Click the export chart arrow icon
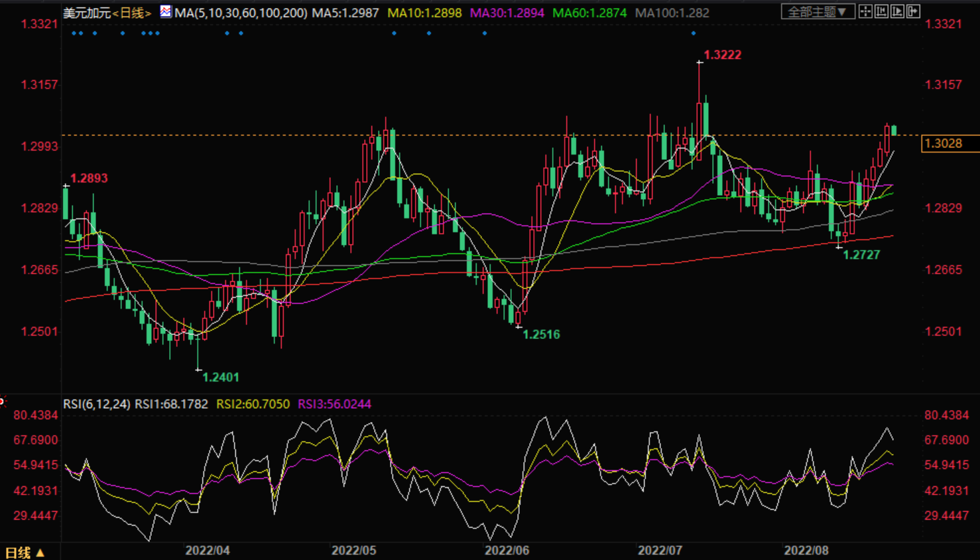Screen dimensions: 980x560 click(x=913, y=11)
